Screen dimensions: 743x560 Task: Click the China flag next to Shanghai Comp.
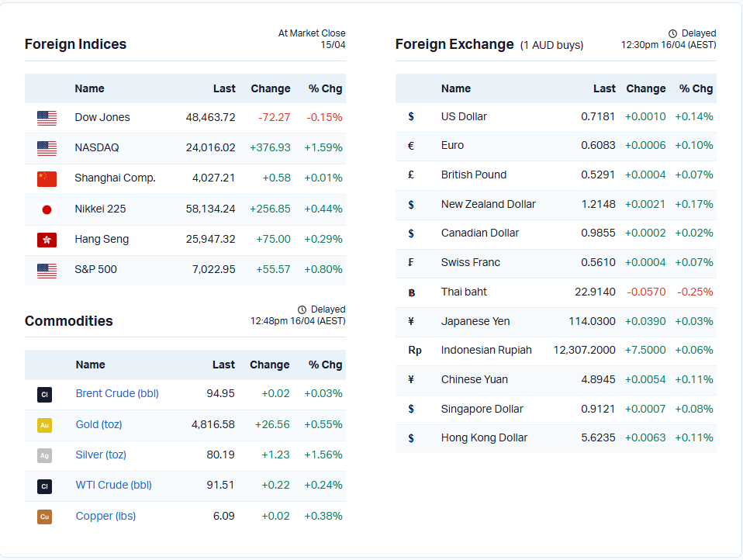47,178
